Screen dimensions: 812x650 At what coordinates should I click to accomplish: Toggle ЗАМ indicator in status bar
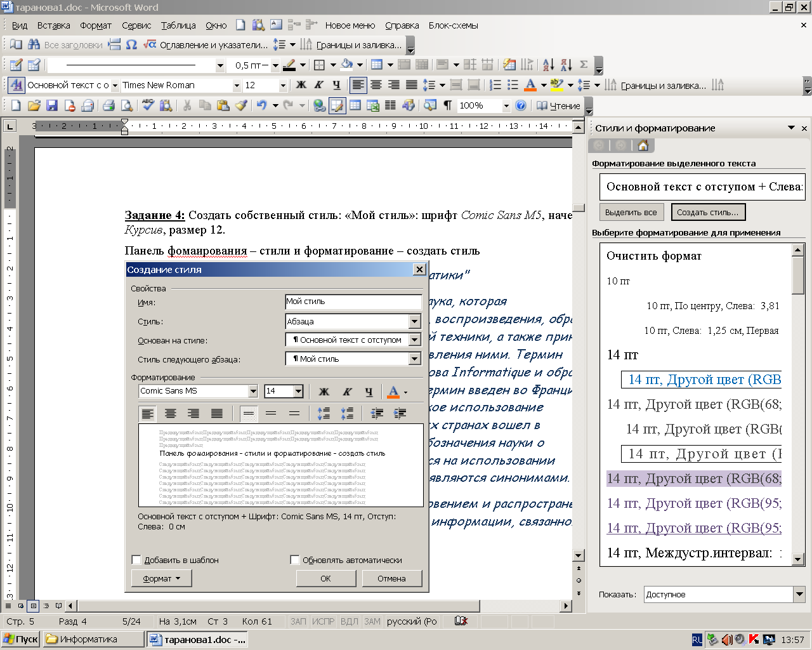click(x=373, y=621)
